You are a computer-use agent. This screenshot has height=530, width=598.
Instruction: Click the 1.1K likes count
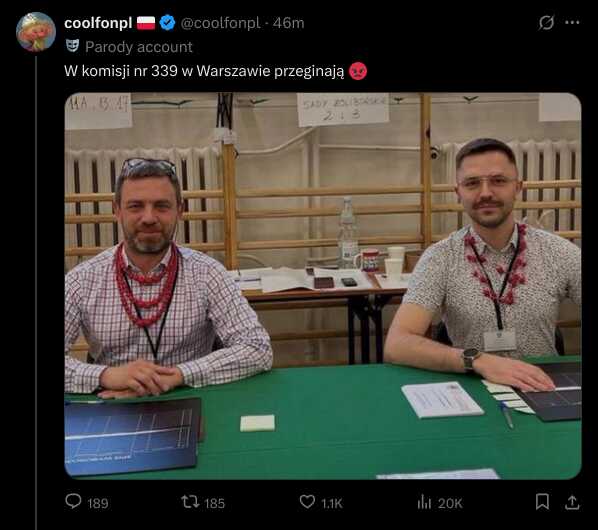332,504
